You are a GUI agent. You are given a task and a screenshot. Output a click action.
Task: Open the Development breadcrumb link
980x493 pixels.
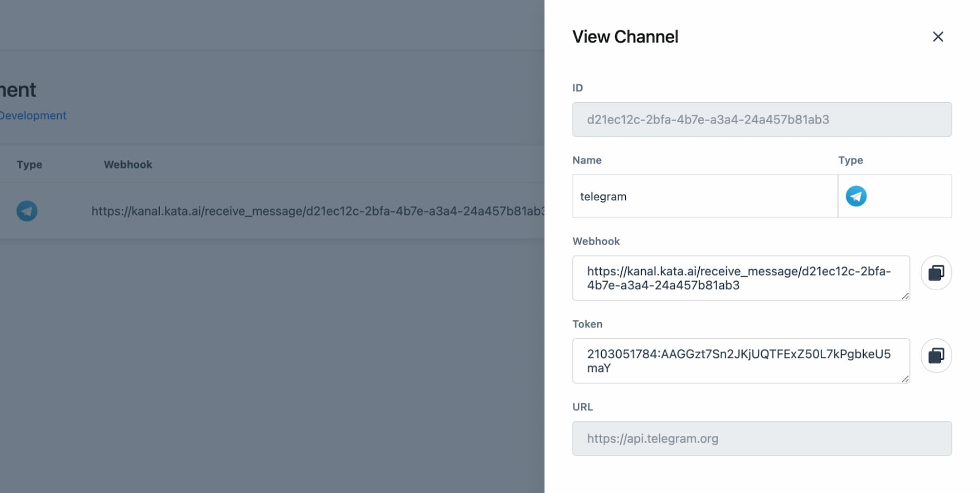pyautogui.click(x=33, y=115)
